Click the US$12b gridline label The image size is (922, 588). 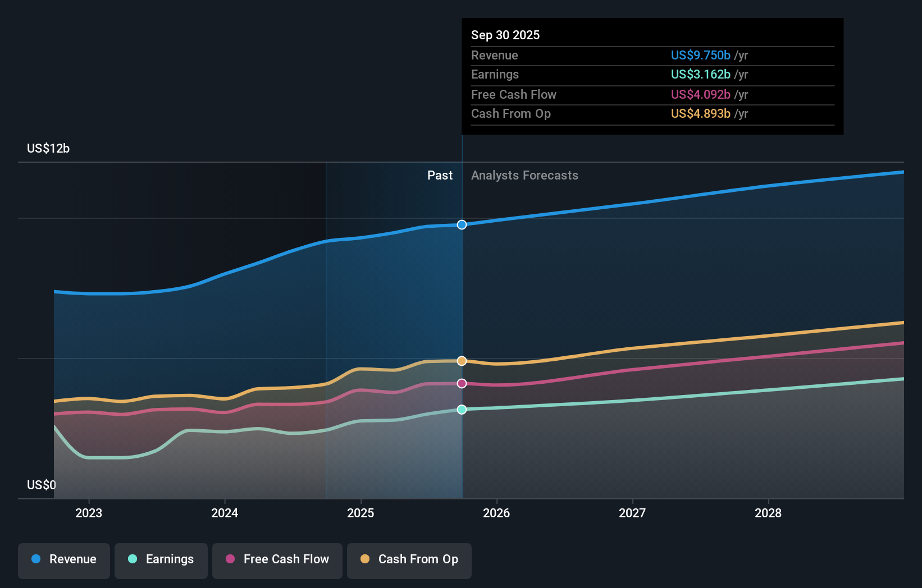click(48, 149)
